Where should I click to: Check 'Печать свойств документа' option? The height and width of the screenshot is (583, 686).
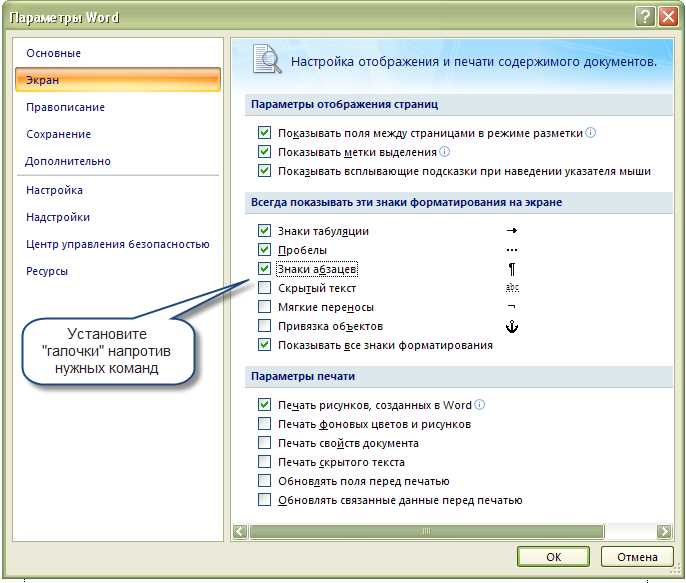(264, 443)
